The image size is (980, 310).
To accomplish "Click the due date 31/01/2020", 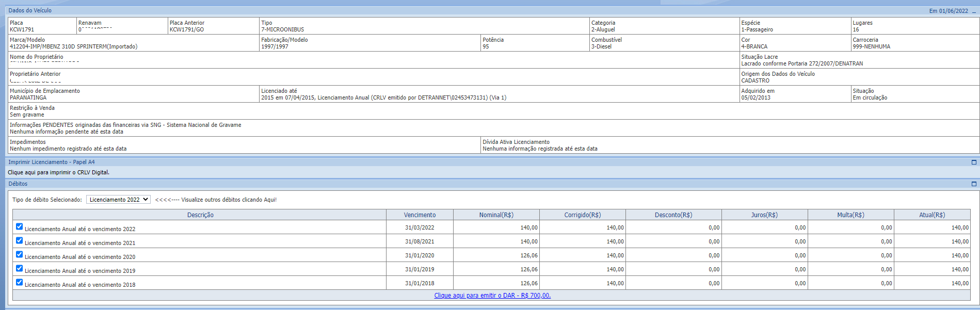I will click(x=420, y=255).
